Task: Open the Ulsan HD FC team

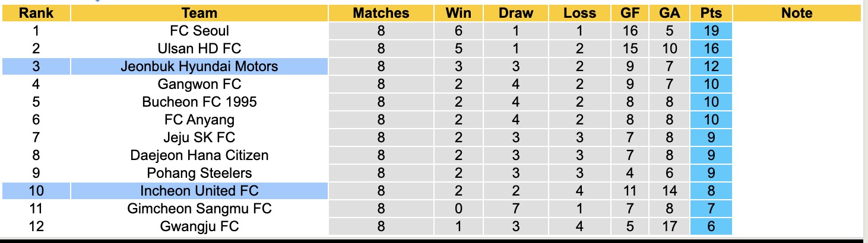Action: coord(199,49)
